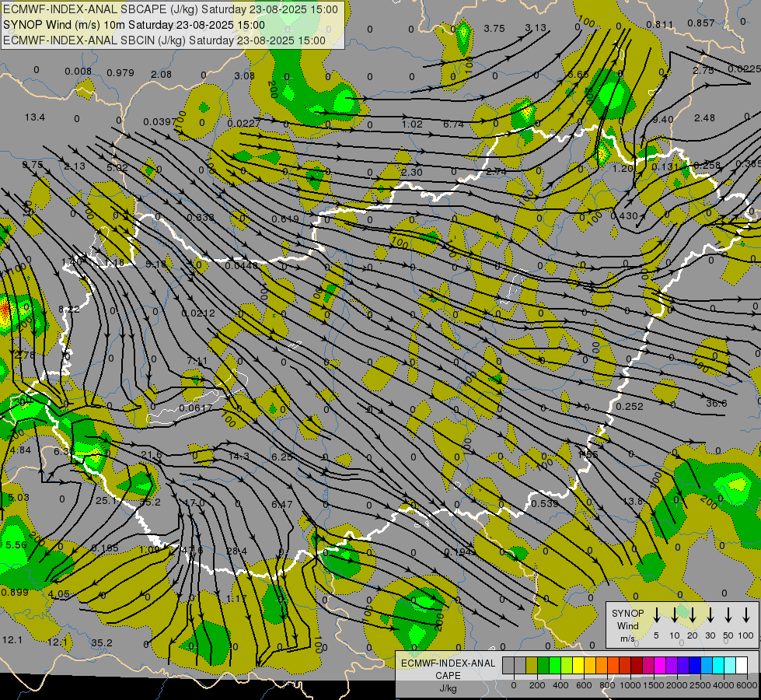Image resolution: width=761 pixels, height=700 pixels.
Task: Select the map value 28.4
Action: click(237, 551)
